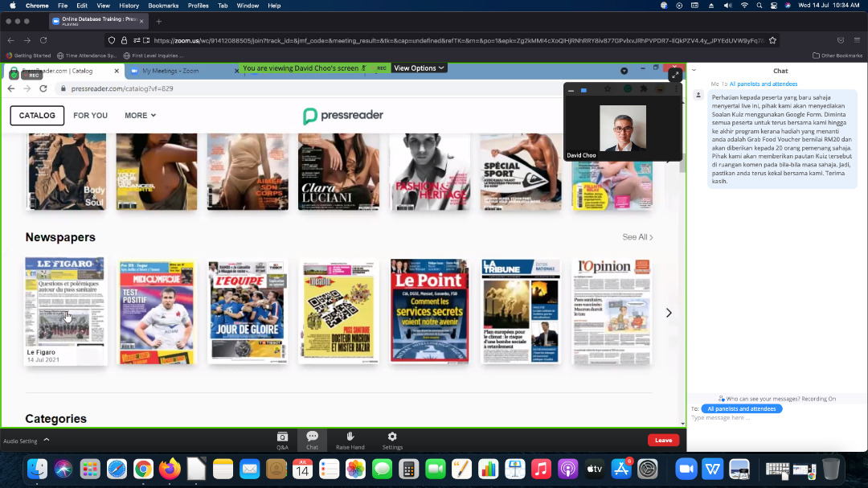
Task: Open the Fashion & Heritage magazine cover
Action: (429, 172)
